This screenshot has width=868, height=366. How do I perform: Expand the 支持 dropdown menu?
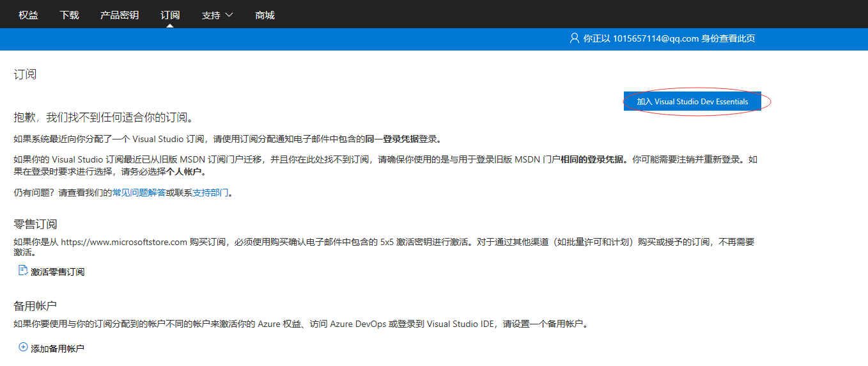(217, 15)
